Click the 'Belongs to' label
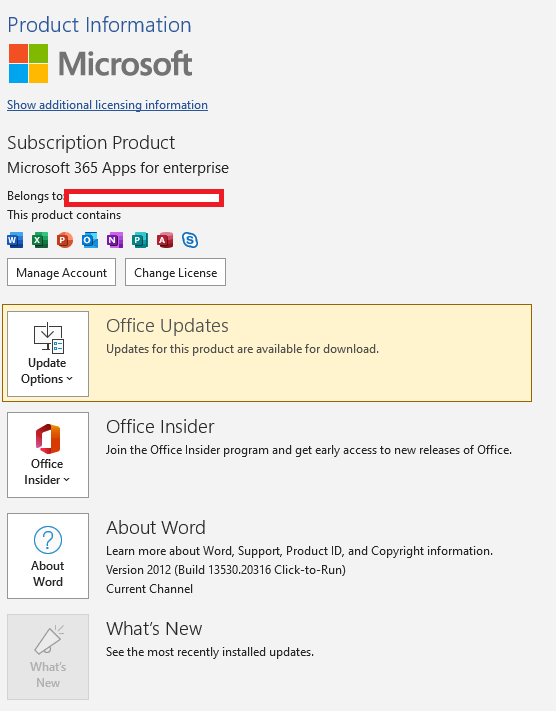Viewport: 556px width, 711px height. [x=35, y=196]
